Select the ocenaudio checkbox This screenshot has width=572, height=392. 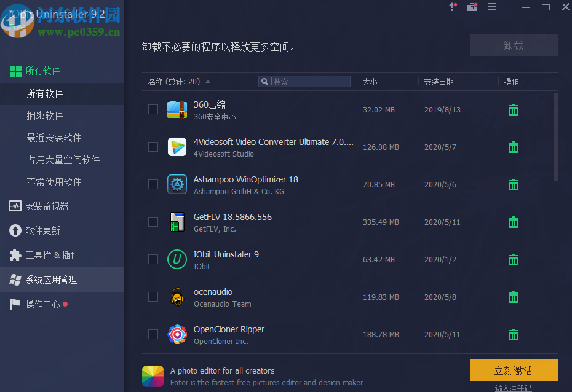(x=153, y=297)
